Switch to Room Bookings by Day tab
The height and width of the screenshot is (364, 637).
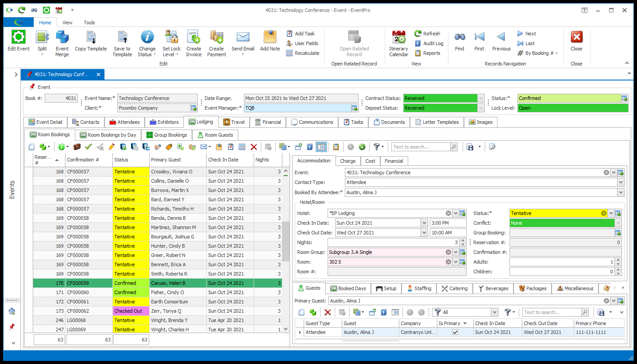pos(108,135)
